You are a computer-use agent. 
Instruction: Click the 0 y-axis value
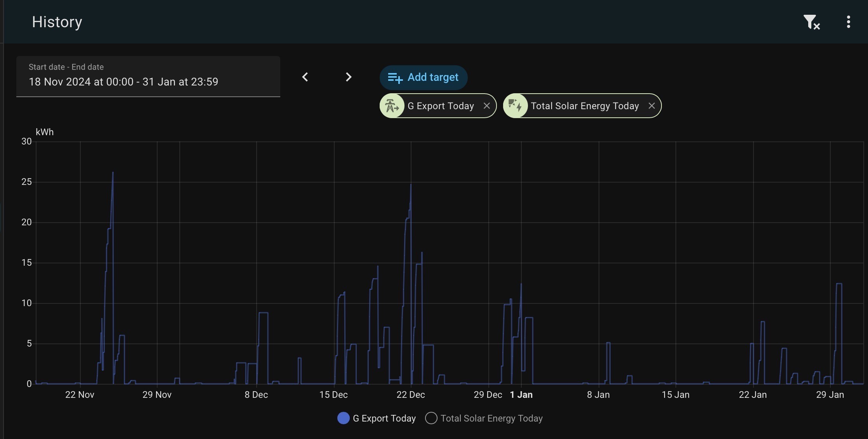click(29, 384)
